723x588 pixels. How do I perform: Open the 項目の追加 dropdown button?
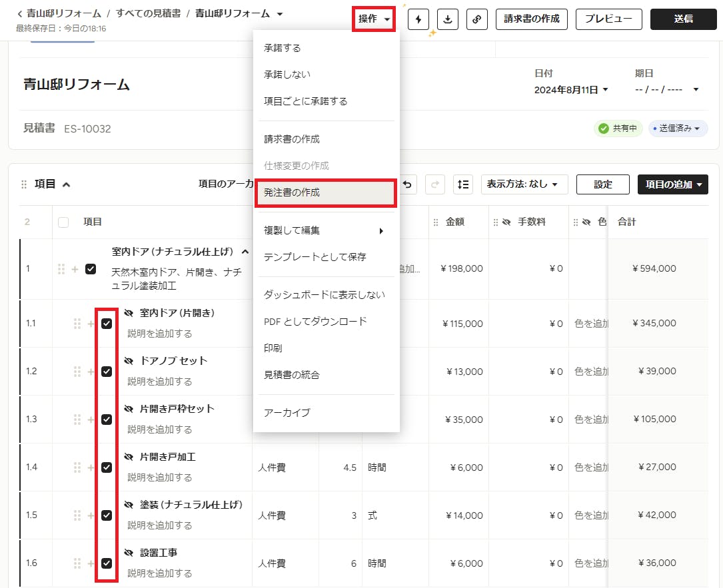click(x=673, y=184)
